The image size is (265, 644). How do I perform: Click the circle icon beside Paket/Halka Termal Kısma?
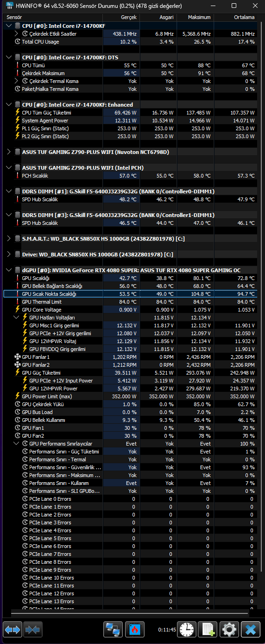pos(18,89)
